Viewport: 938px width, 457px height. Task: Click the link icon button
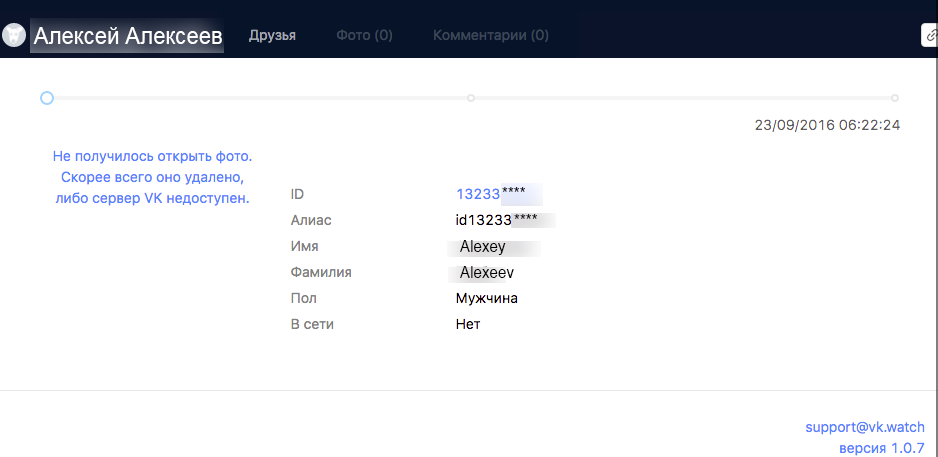pyautogui.click(x=930, y=35)
